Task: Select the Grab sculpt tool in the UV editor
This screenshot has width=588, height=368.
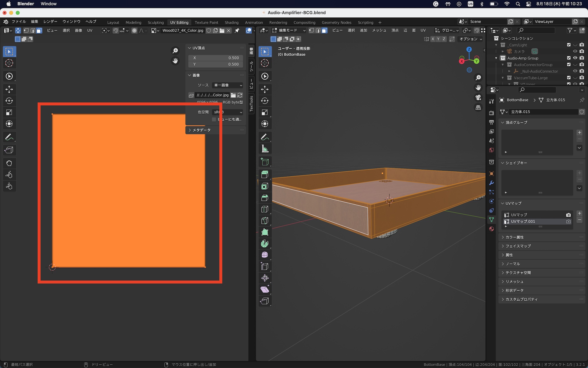Action: [x=9, y=163]
